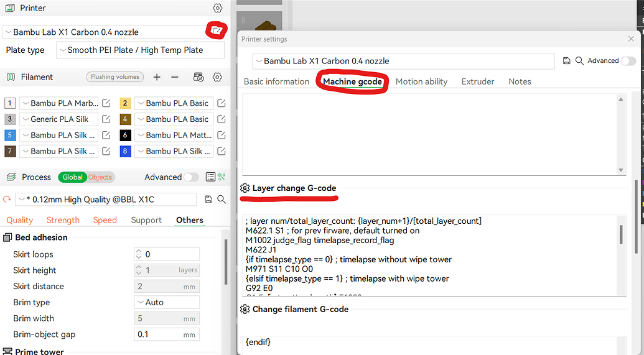The width and height of the screenshot is (644, 355).
Task: Click filament 7 brown color swatch
Action: pyautogui.click(x=9, y=151)
